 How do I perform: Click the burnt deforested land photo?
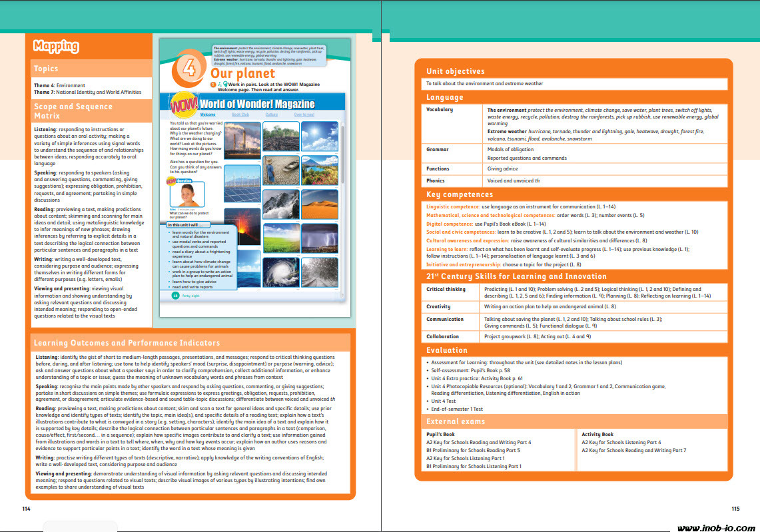[x=281, y=136]
